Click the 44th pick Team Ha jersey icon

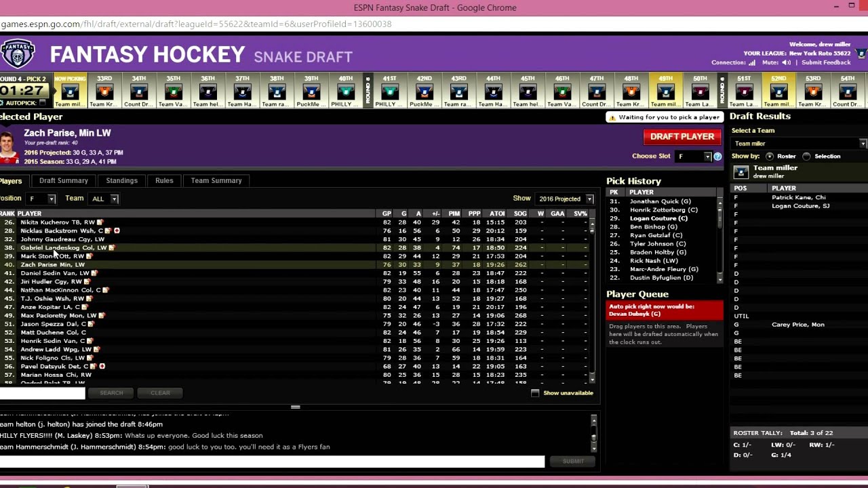tap(493, 91)
